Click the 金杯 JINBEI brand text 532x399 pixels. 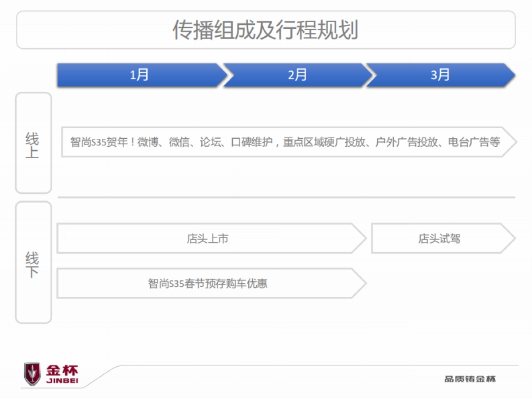tap(61, 372)
